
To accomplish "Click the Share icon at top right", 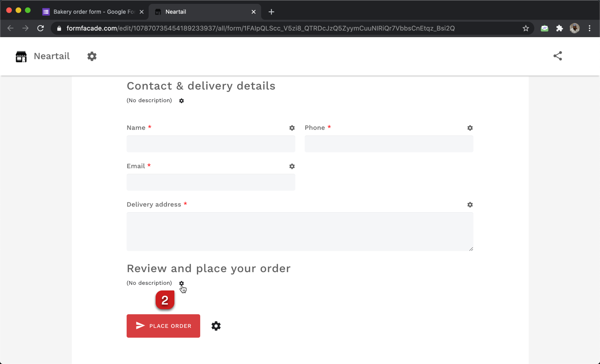I will (x=557, y=56).
